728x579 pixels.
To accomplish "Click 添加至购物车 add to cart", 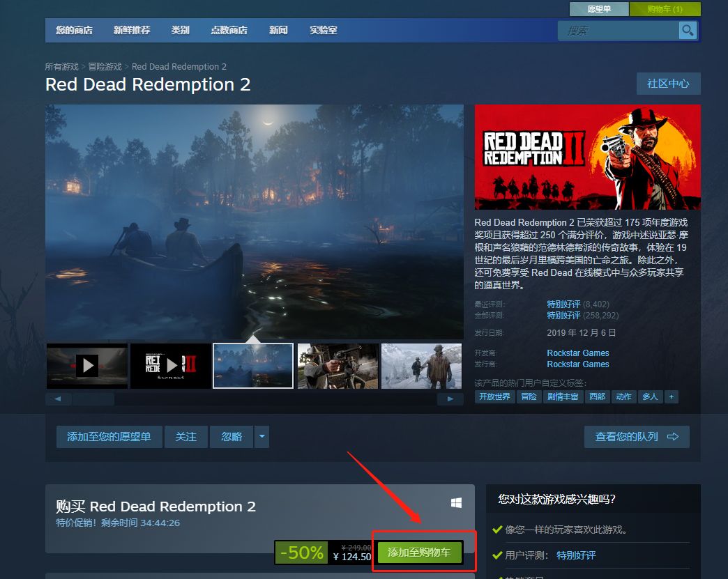I will click(x=419, y=553).
